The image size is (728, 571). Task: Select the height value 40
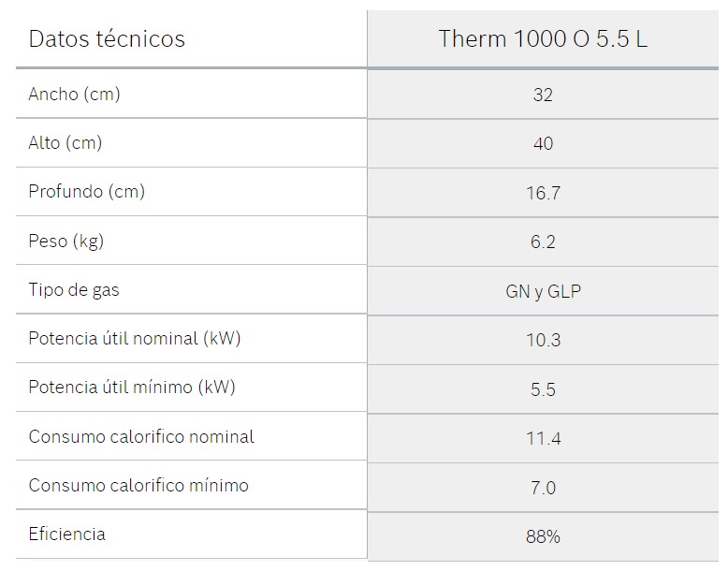click(543, 144)
